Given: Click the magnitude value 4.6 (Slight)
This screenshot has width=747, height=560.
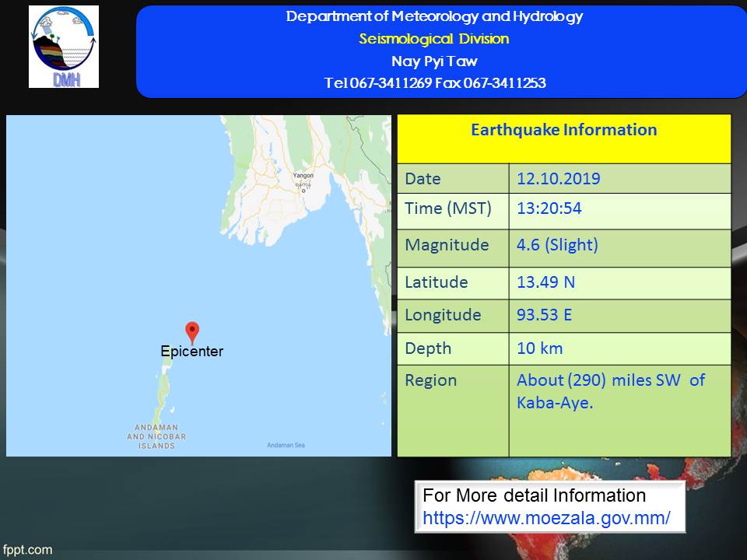Looking at the screenshot, I should pos(556,245).
